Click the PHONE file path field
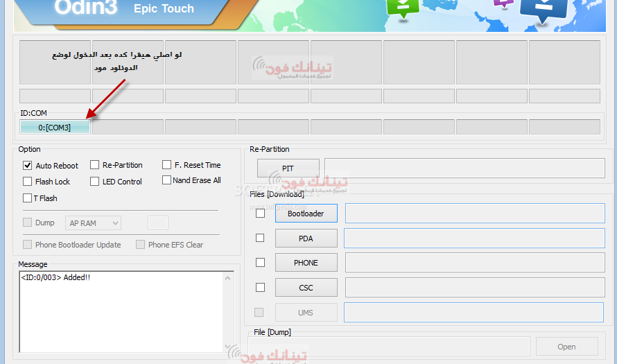Screen dimensions: 617x364 coord(475,263)
